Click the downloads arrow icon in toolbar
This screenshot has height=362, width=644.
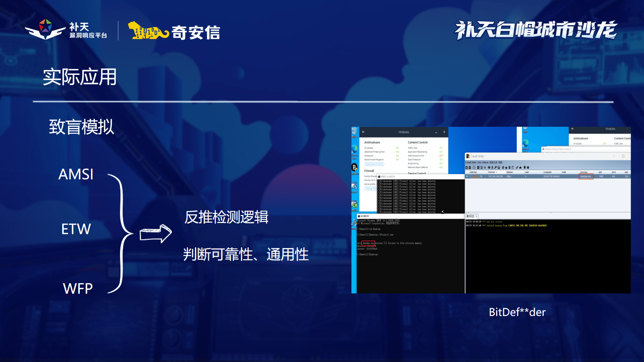pyautogui.click(x=492, y=168)
